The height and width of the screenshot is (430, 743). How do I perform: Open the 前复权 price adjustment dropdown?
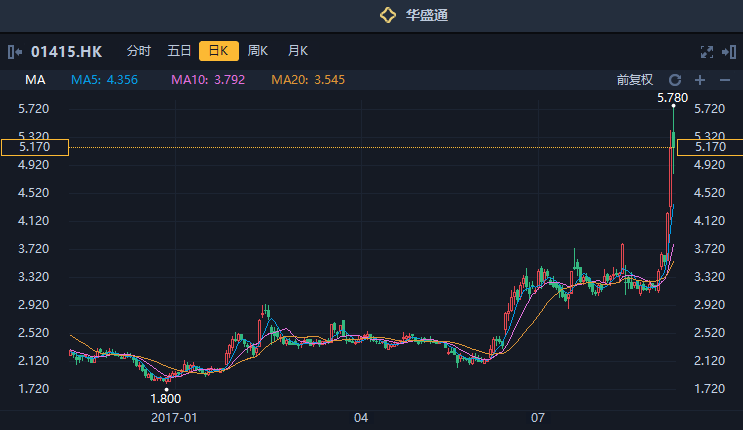point(634,80)
